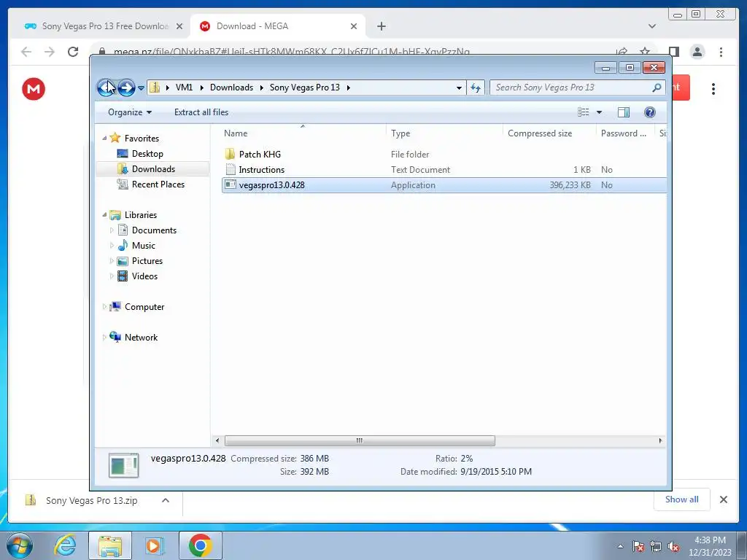Select the Instructions text document
The image size is (747, 560).
tap(261, 169)
